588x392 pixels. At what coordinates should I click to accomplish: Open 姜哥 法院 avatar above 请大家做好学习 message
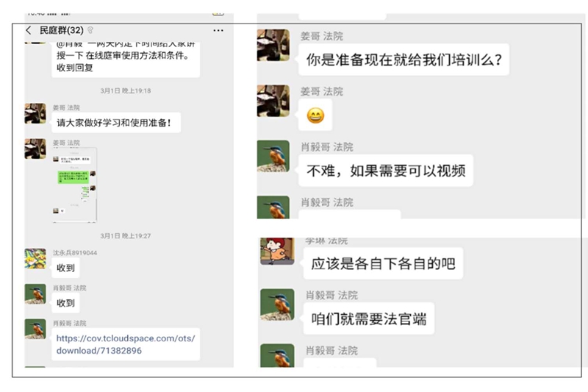click(35, 113)
